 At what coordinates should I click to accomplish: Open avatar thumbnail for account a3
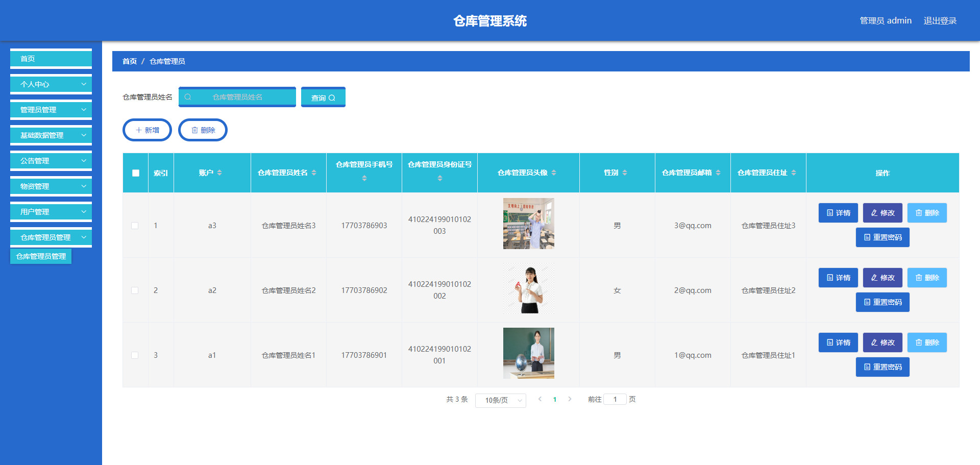[x=528, y=224]
